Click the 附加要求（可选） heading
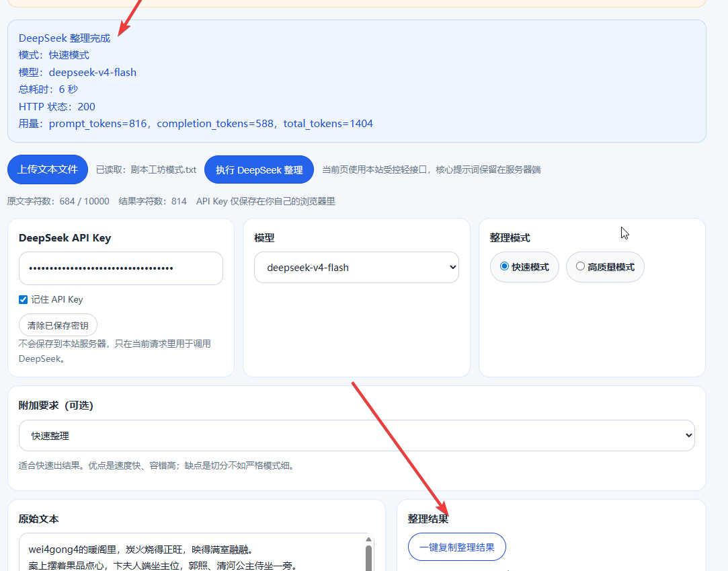 tap(56, 405)
